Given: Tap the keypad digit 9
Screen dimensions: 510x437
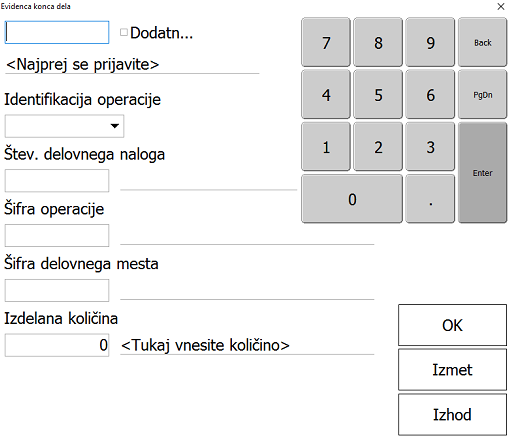Looking at the screenshot, I should [430, 42].
